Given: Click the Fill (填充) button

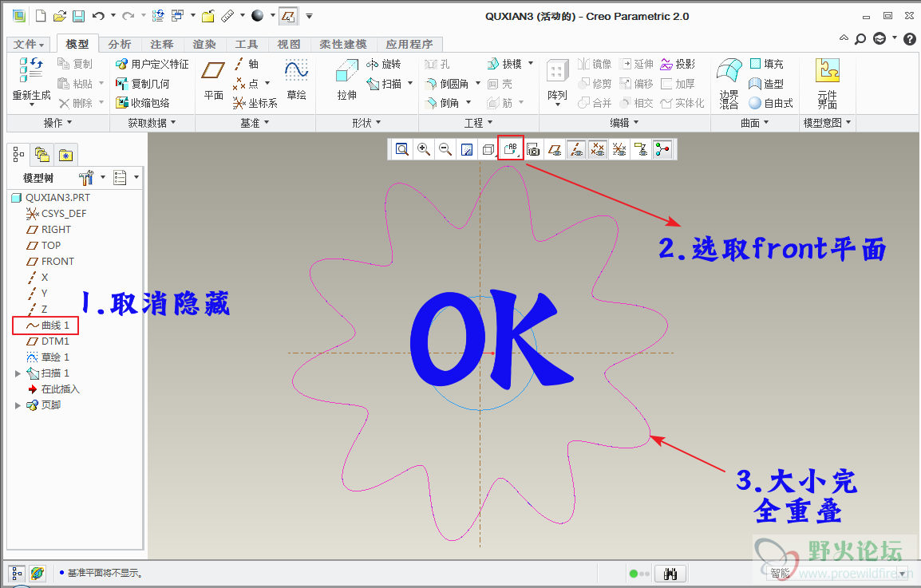Looking at the screenshot, I should pos(766,64).
